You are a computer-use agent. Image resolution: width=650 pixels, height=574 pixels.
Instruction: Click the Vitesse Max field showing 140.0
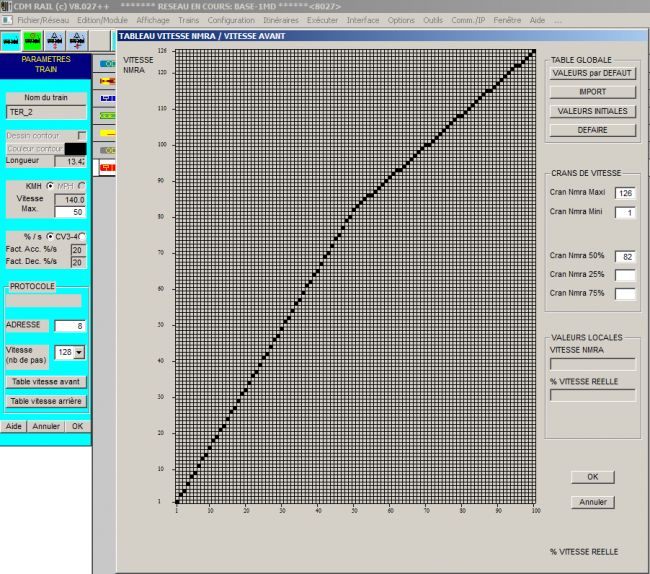70,200
